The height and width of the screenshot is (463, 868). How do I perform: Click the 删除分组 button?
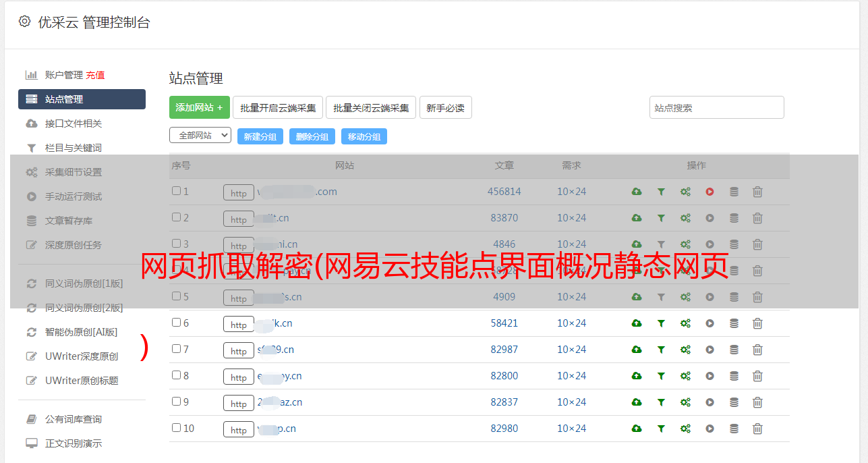[312, 136]
